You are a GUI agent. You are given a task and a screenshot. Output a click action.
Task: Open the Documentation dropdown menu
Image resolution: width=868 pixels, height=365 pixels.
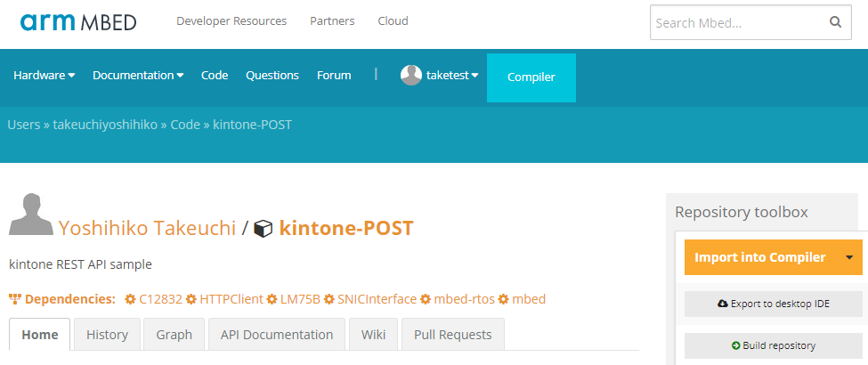pos(138,76)
